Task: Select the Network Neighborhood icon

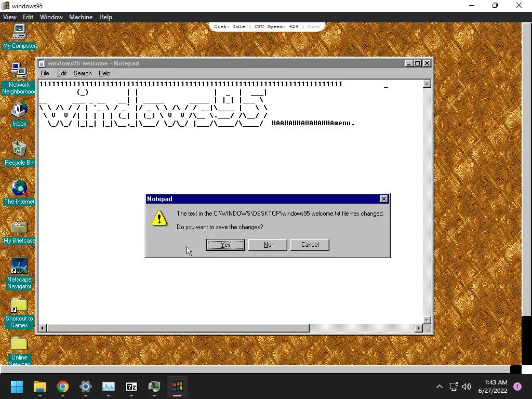Action: 19,79
